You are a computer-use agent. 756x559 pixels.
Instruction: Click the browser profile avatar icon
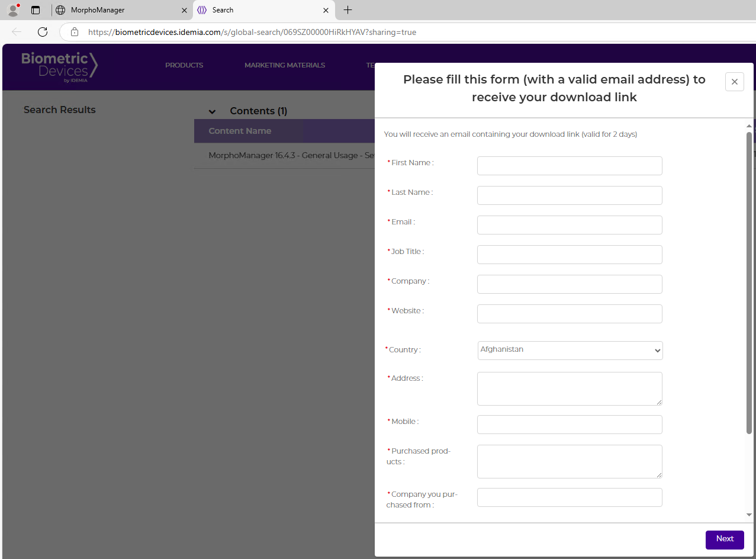pyautogui.click(x=13, y=9)
